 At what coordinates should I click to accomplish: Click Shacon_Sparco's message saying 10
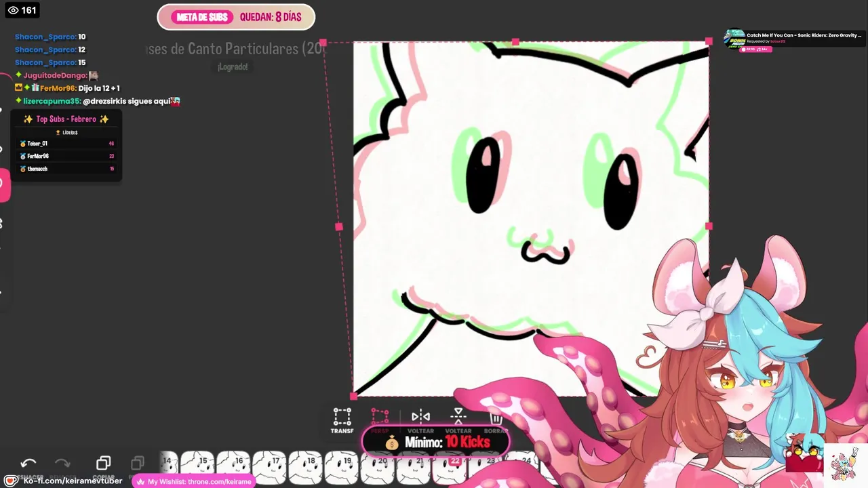(50, 37)
